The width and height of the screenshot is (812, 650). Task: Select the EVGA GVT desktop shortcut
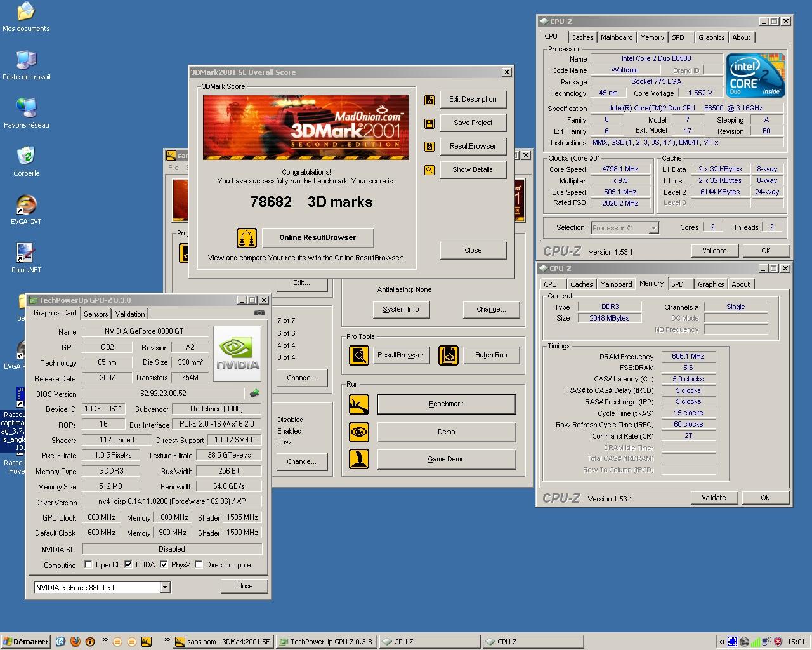[26, 210]
